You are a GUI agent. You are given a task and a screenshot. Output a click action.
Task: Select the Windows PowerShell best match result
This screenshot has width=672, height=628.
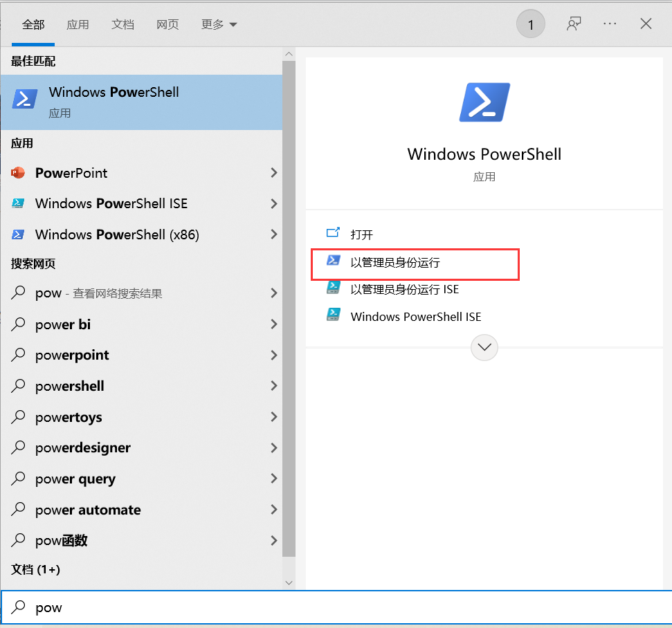141,102
